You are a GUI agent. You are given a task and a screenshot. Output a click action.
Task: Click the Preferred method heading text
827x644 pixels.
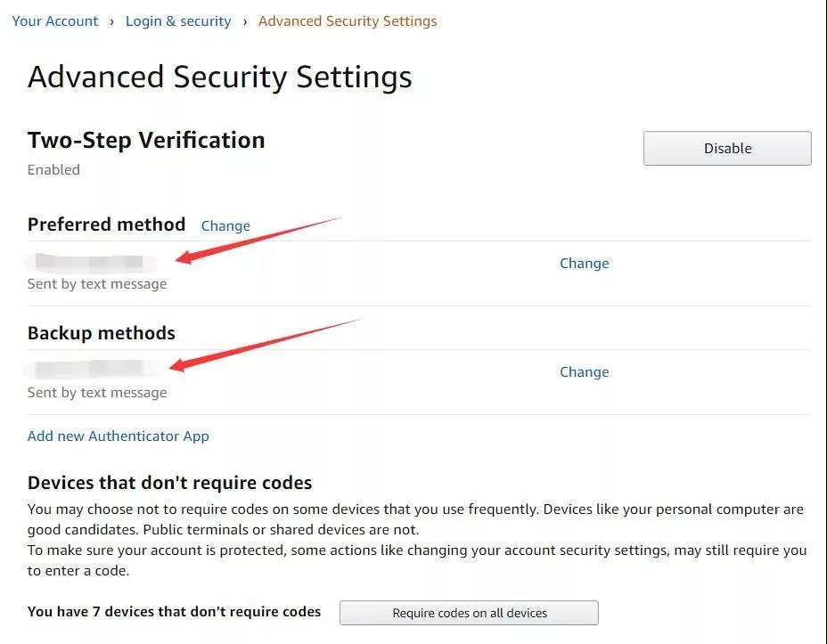pos(107,224)
